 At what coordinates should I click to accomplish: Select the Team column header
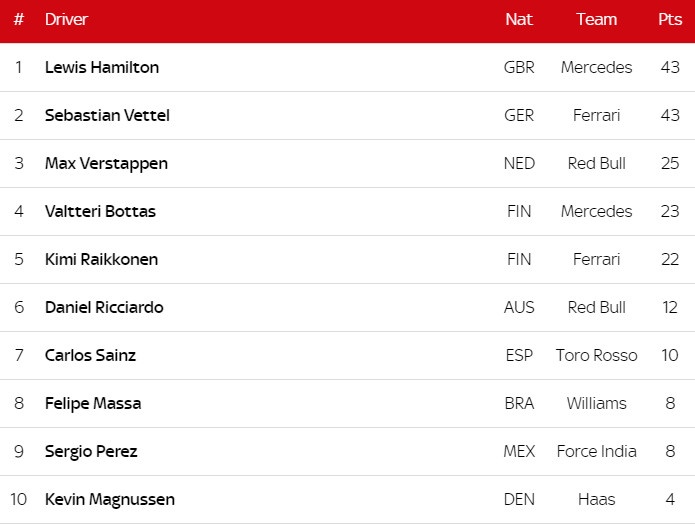596,20
